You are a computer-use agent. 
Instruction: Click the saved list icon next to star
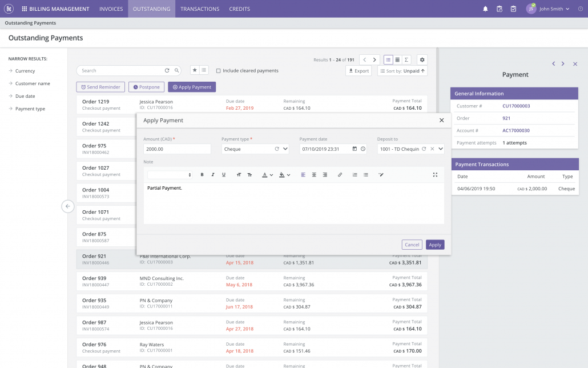coord(204,70)
